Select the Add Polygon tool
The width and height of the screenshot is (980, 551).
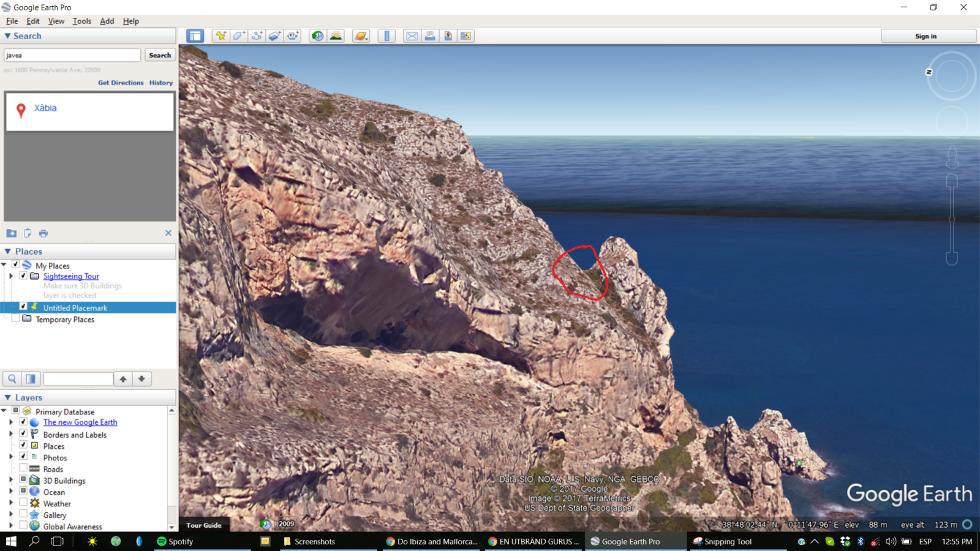(239, 36)
